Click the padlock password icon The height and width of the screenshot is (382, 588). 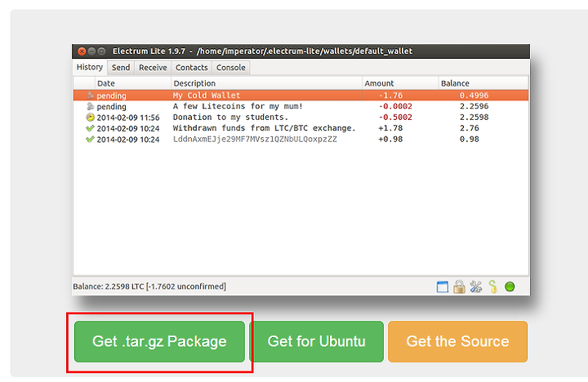[459, 286]
